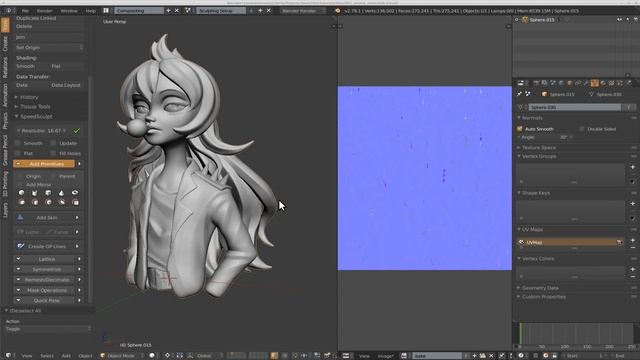Enable the SpeedSculpt Update checkbox

(53, 143)
